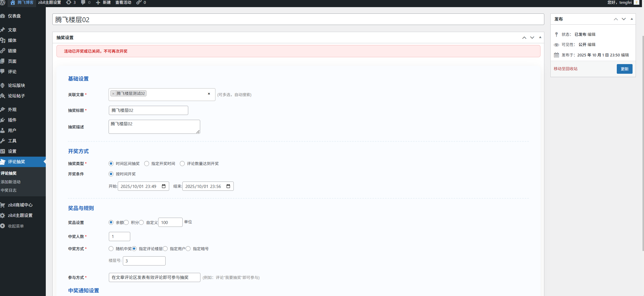Move the 发布 panel down with chevron
This screenshot has height=296, width=644.
624,19
